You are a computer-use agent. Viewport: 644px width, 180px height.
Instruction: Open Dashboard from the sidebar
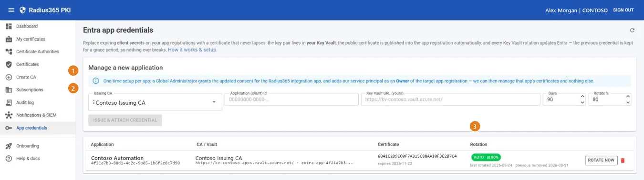point(38,26)
